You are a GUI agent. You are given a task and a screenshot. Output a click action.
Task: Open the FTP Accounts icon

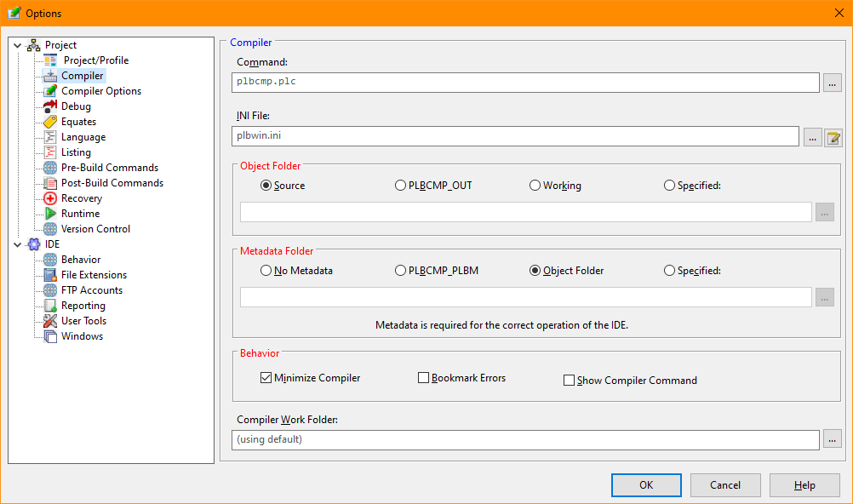coord(49,289)
